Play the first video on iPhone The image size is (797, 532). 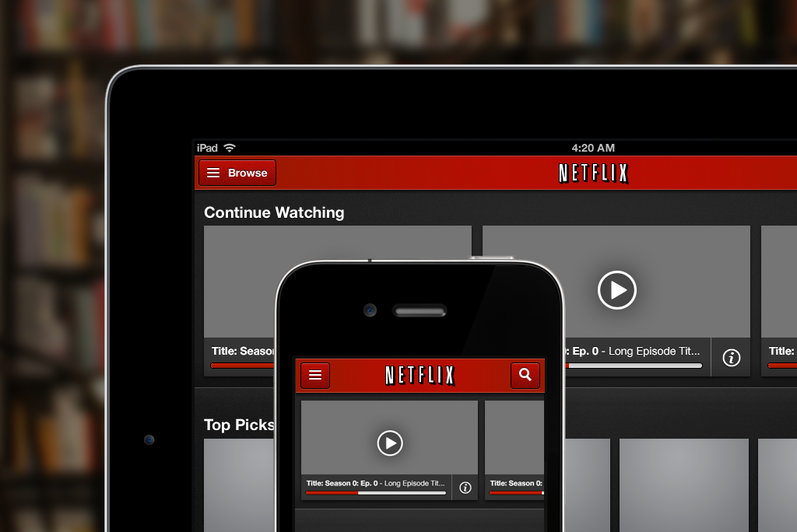coord(390,443)
